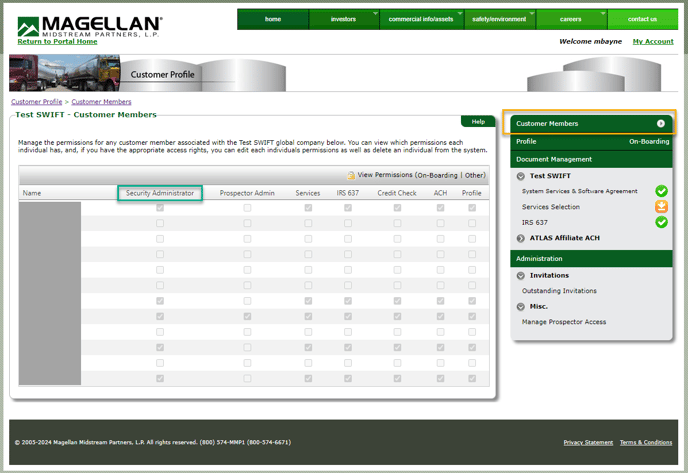Expand the ATLAS Affiliate ACH section
Screen dimensions: 688x473
(x=520, y=238)
